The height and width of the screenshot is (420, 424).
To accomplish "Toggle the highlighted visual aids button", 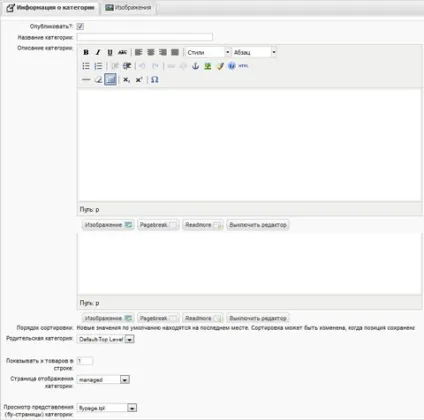I will coord(110,80).
